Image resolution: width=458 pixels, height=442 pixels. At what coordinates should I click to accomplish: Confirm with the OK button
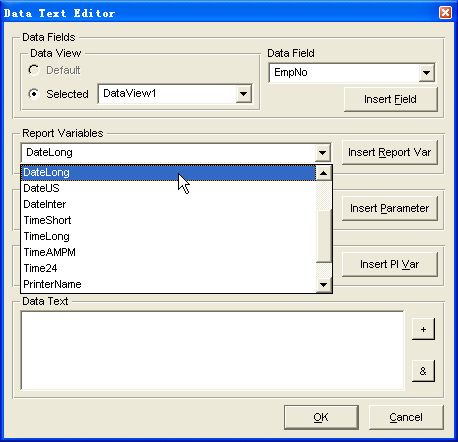(321, 417)
